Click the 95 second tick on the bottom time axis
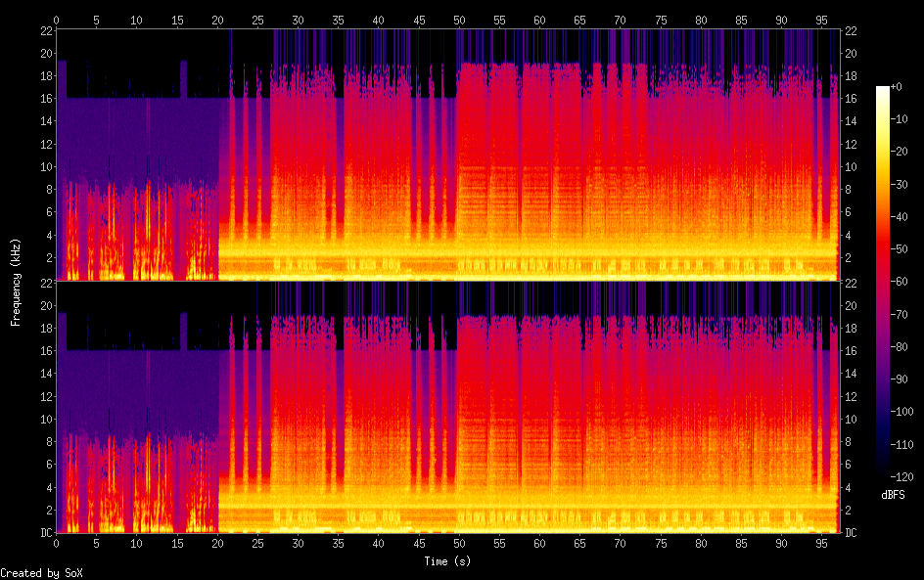This screenshot has width=924, height=580. [x=820, y=544]
